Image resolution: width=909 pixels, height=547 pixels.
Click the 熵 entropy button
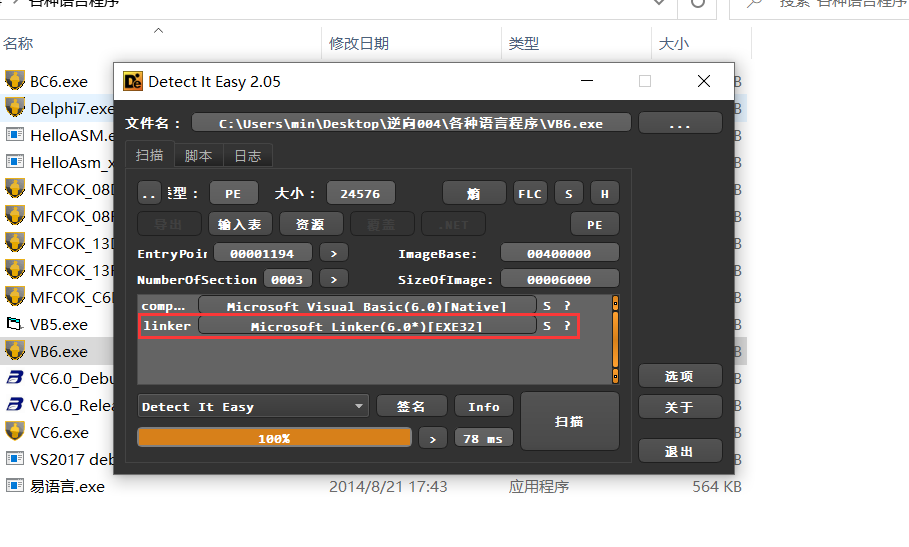(474, 194)
